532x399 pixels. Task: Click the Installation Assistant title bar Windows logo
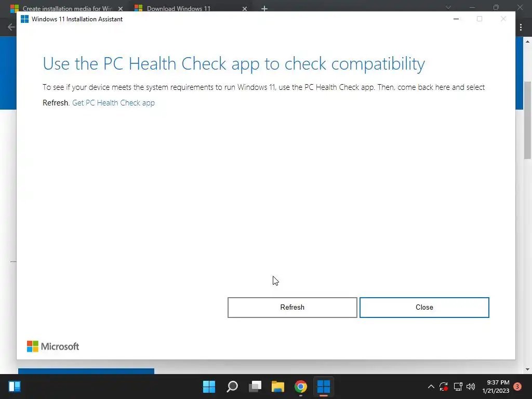(25, 19)
